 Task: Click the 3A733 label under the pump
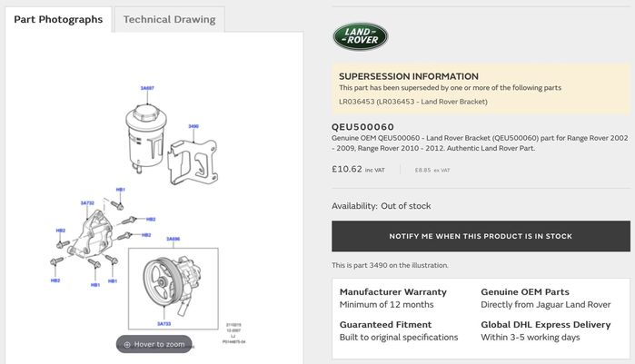164,323
